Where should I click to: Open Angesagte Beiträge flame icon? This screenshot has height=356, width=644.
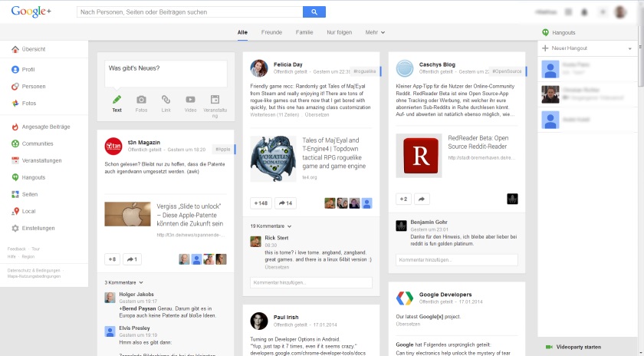coord(15,127)
